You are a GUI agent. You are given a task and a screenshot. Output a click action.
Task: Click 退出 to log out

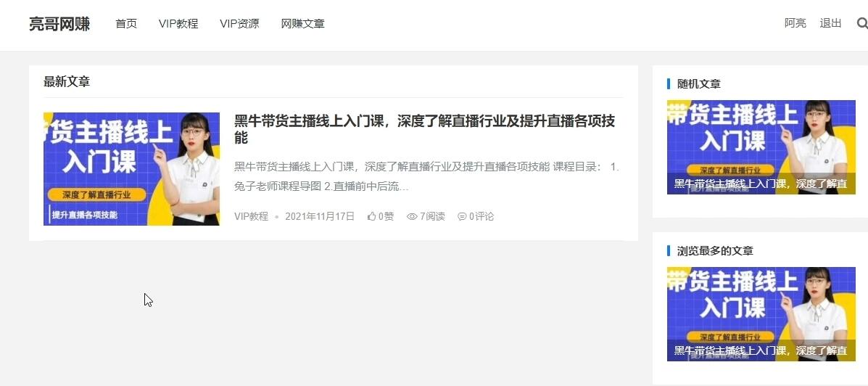tap(830, 23)
